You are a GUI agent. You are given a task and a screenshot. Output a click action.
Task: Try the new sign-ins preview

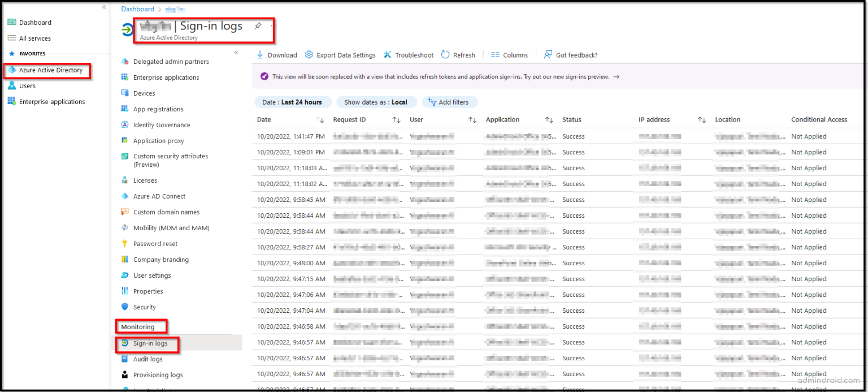click(x=617, y=76)
